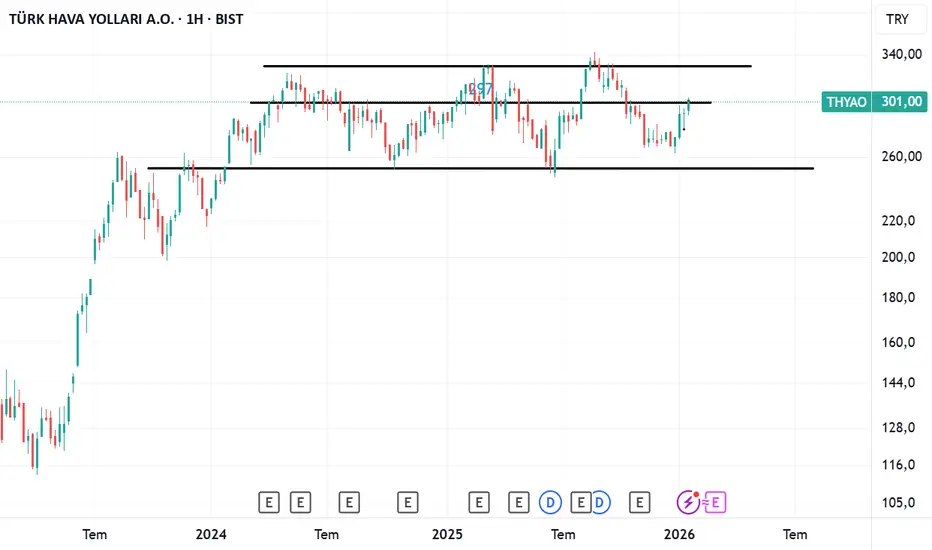
Task: Click the purple lightning bolt icon
Action: (689, 502)
